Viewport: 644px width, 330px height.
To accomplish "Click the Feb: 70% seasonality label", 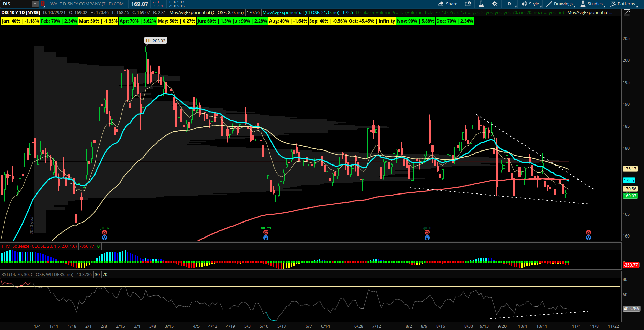I will (x=59, y=21).
